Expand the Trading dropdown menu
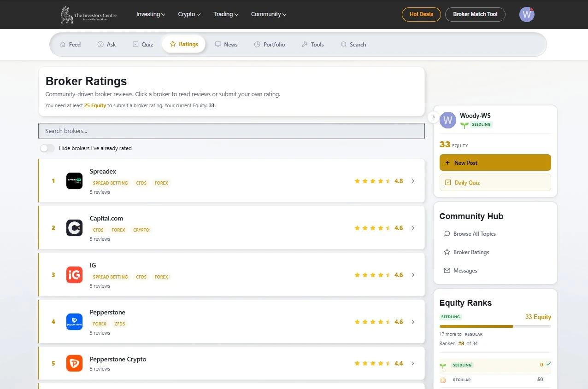 226,14
